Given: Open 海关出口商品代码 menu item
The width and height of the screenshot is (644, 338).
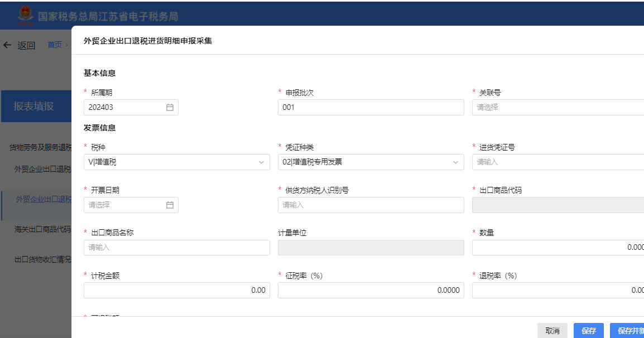Looking at the screenshot, I should coord(43,229).
